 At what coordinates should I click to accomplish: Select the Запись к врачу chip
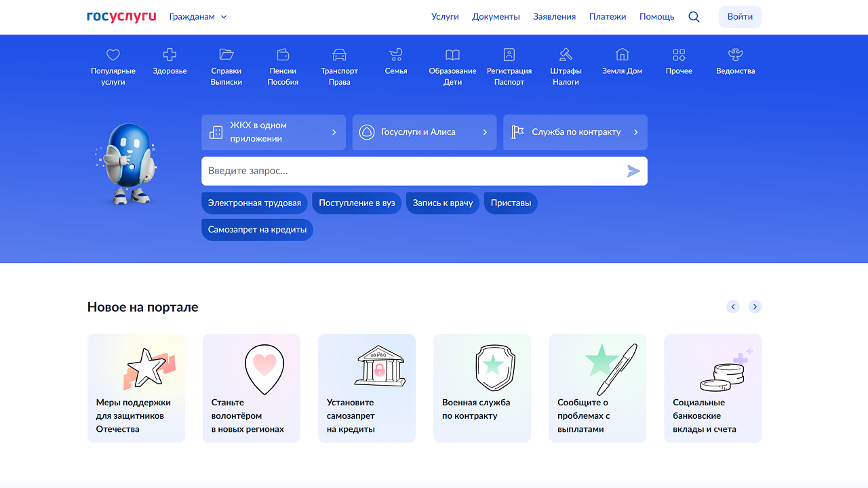click(443, 203)
